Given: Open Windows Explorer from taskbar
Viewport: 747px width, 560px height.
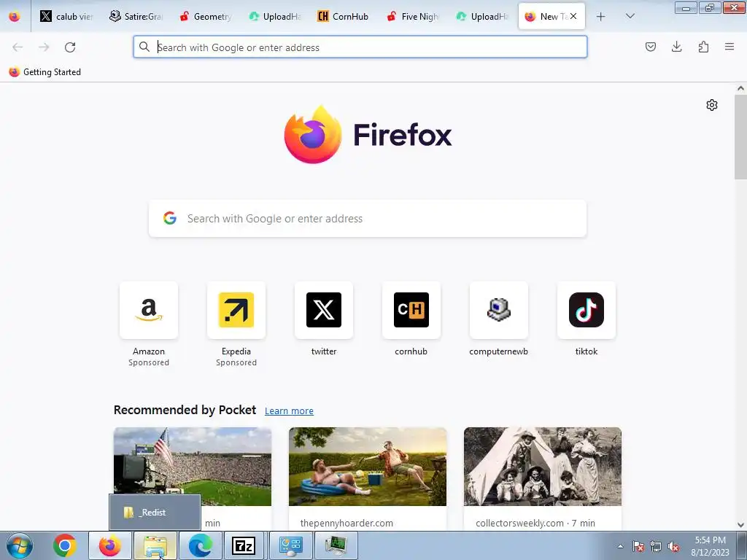Looking at the screenshot, I should click(x=155, y=545).
